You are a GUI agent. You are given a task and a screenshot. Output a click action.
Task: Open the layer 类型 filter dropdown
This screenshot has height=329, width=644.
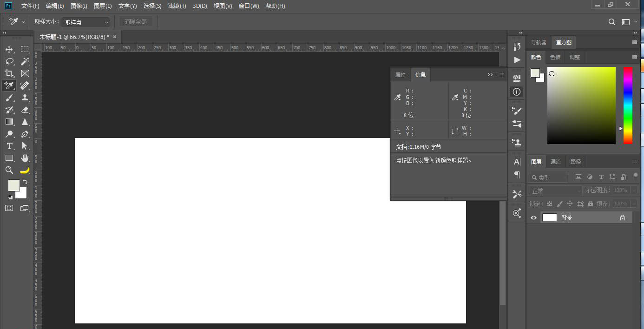click(548, 177)
